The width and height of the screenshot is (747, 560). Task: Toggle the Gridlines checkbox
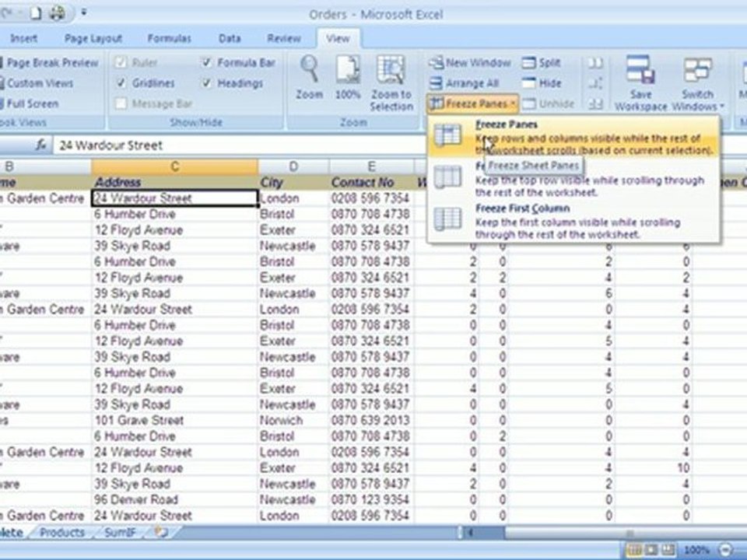click(121, 83)
